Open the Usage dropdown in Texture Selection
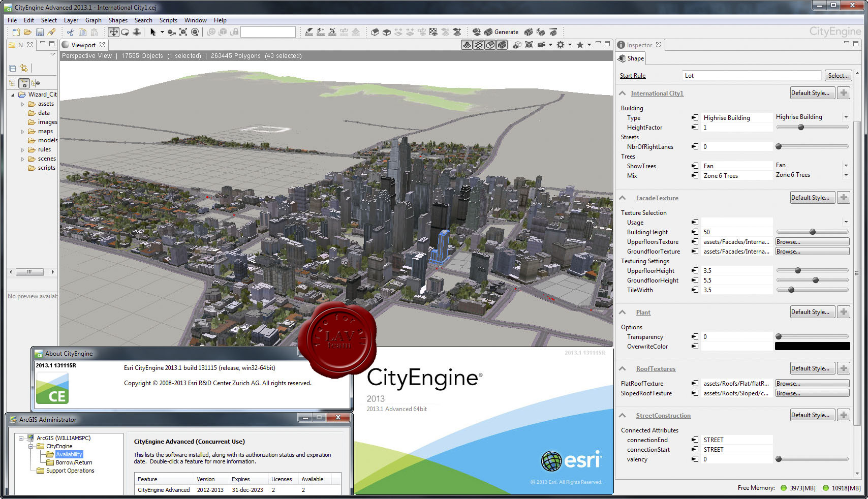The width and height of the screenshot is (868, 499). pyautogui.click(x=846, y=222)
